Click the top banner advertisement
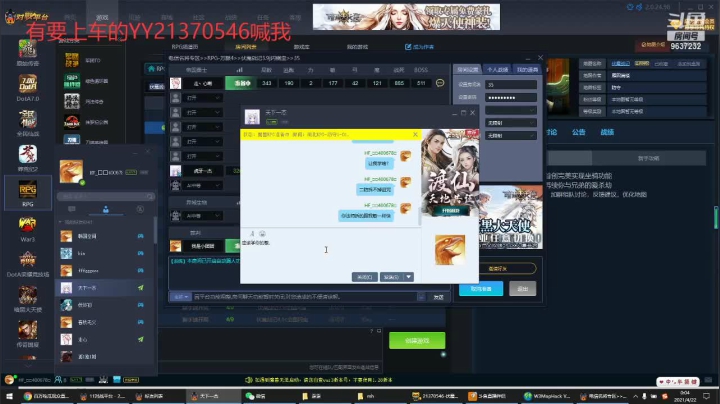 tap(406, 17)
